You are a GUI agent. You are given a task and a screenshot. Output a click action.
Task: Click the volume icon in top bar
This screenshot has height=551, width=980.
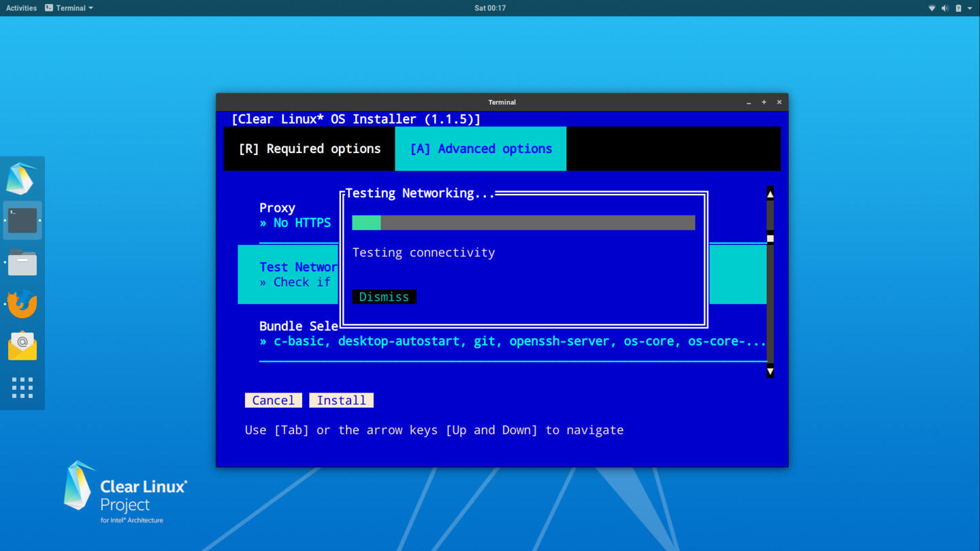tap(945, 8)
